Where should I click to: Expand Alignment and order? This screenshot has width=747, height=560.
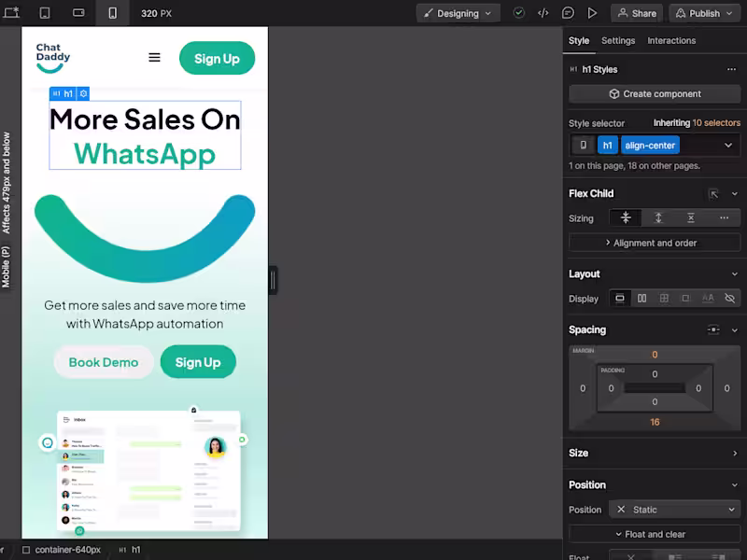coord(655,243)
